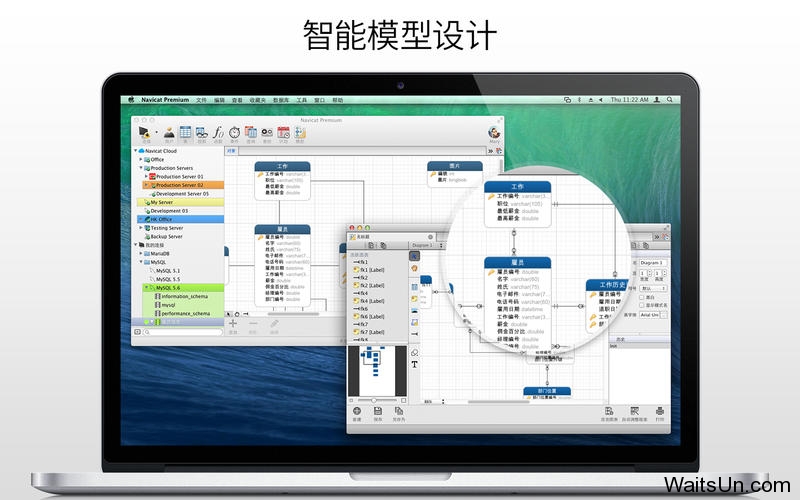Open the 编辑 menu
Viewport: 800px width, 500px height.
(219, 100)
